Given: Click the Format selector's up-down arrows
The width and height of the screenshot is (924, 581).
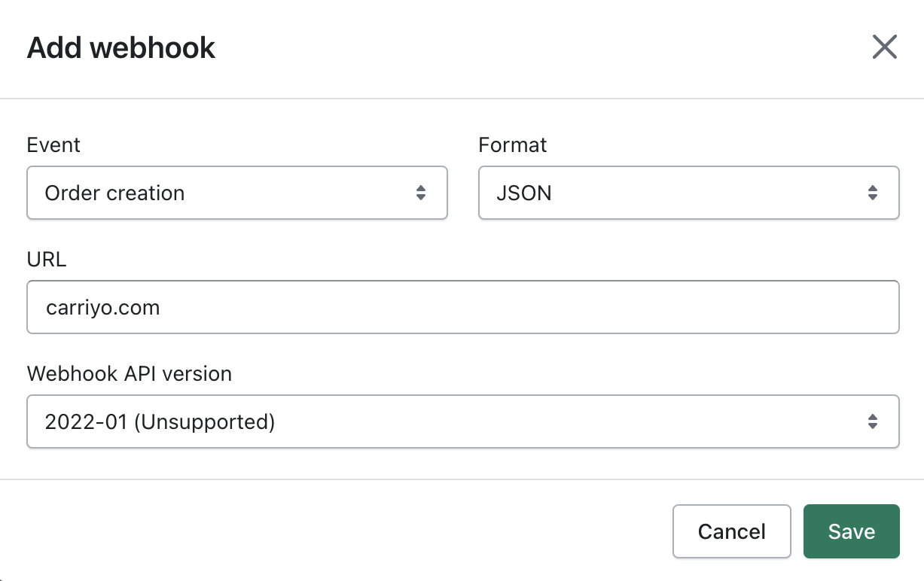Looking at the screenshot, I should tap(872, 193).
